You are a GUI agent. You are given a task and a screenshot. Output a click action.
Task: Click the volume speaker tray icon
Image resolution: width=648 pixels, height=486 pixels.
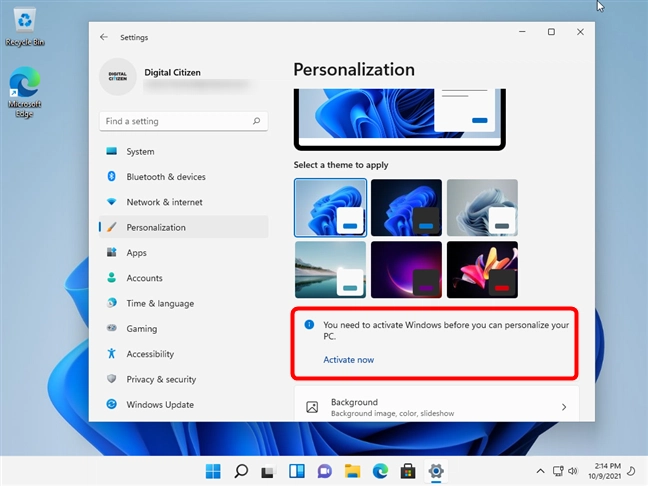573,471
